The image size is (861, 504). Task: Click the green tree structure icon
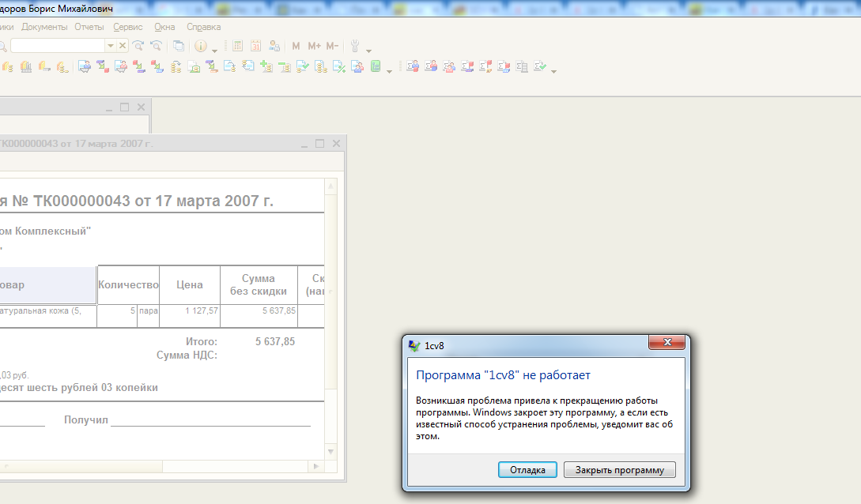pos(376,67)
